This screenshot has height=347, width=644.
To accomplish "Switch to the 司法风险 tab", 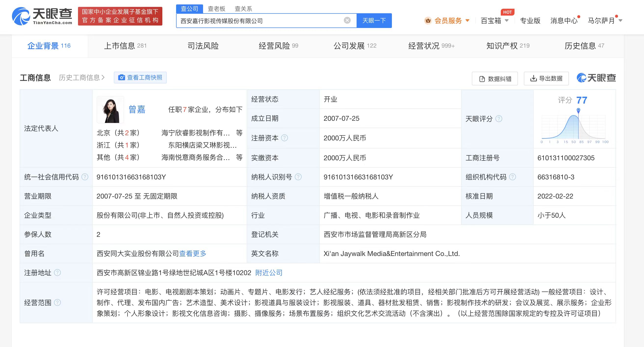I will 203,46.
